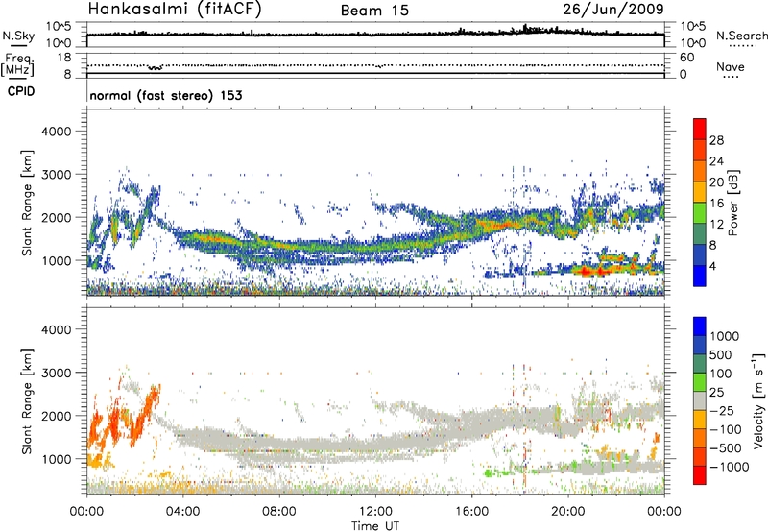Click the 2000 tick on the velocity panel axis
Viewport: 768px width, 532px height.
point(57,416)
